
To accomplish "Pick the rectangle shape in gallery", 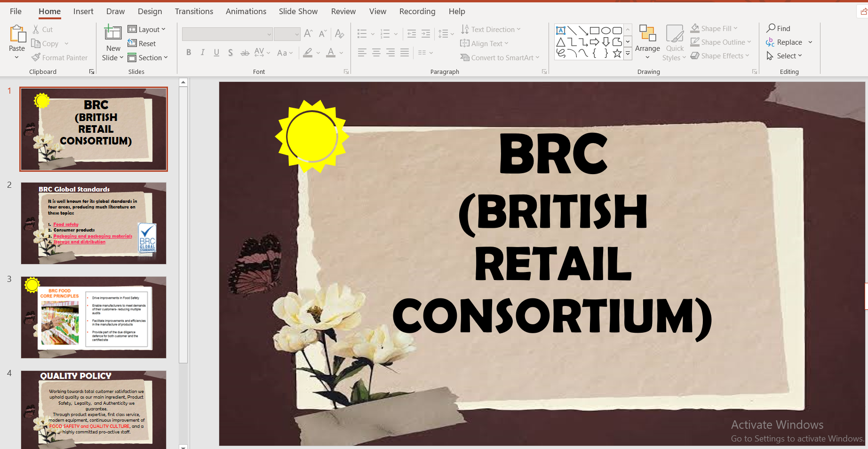I will pos(595,31).
